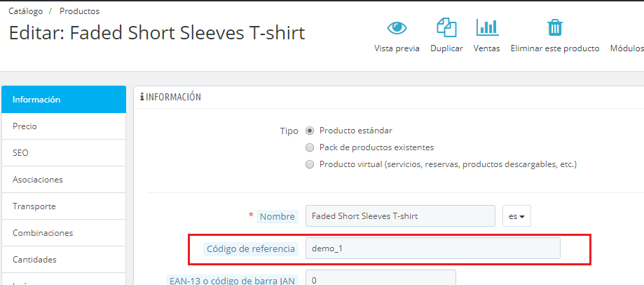Select the Transporte tab
The width and height of the screenshot is (644, 285).
tap(63, 206)
